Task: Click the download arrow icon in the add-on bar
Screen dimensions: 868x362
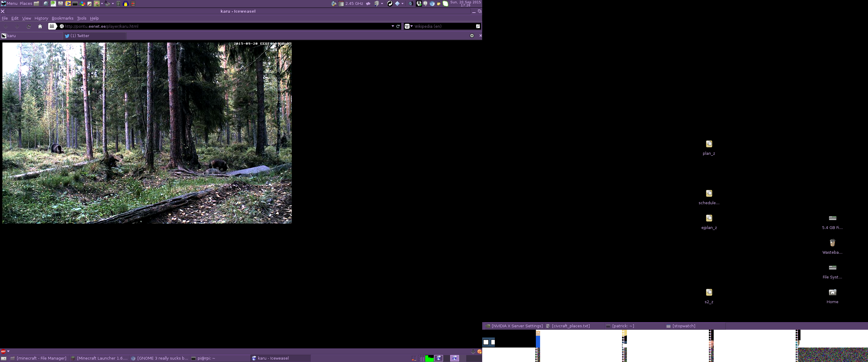Action: 473,351
